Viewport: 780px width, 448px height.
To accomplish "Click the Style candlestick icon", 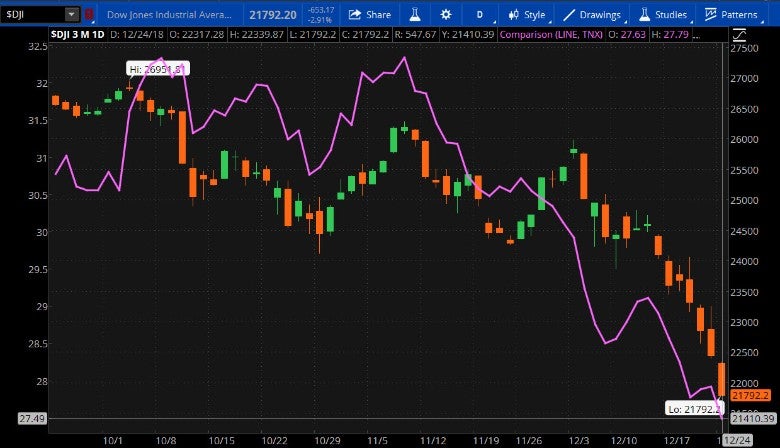I will [513, 15].
